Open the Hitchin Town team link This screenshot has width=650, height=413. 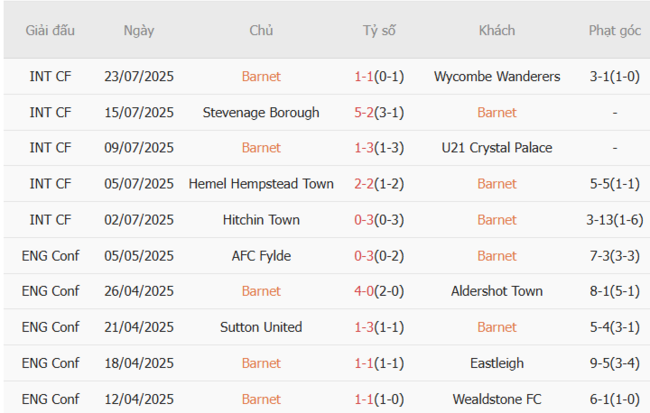click(x=261, y=220)
